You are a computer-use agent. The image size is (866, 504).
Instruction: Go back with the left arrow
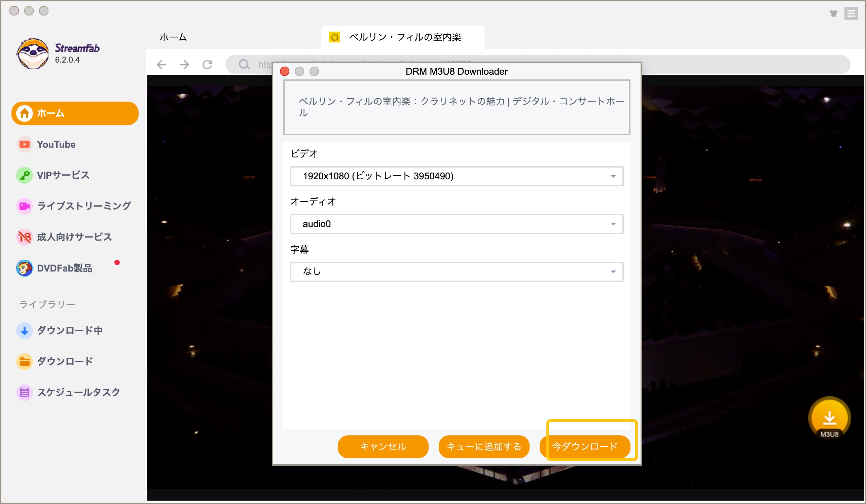tap(161, 64)
